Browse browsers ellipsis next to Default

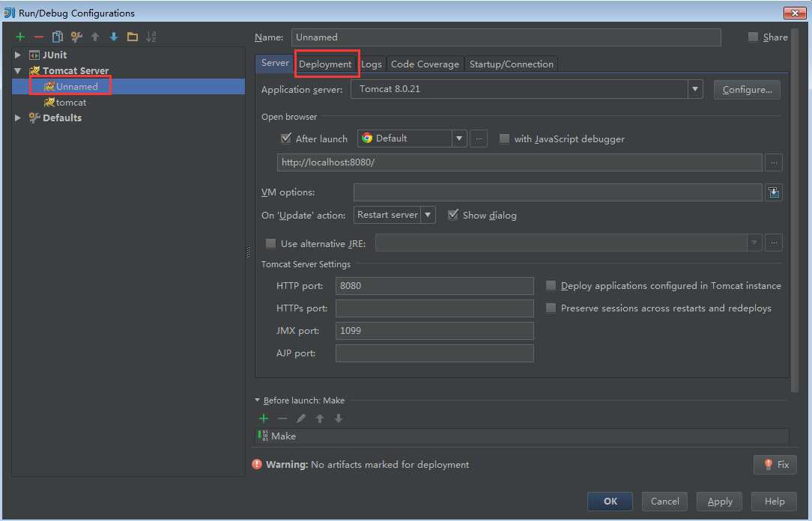(x=479, y=138)
